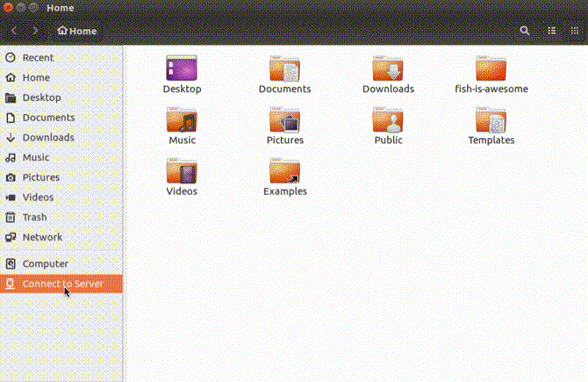
Task: Open Recent in the sidebar
Action: [61, 58]
